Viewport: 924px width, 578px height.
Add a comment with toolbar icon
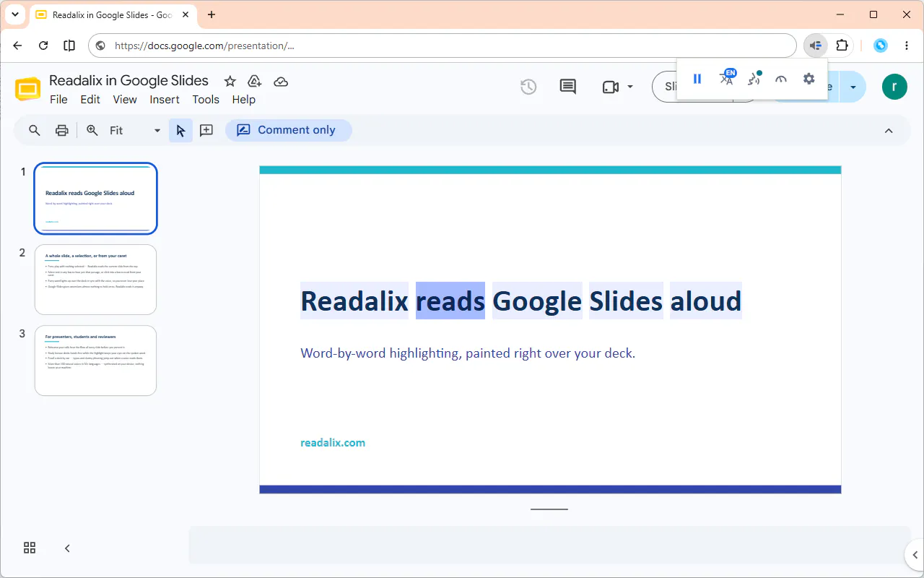206,130
